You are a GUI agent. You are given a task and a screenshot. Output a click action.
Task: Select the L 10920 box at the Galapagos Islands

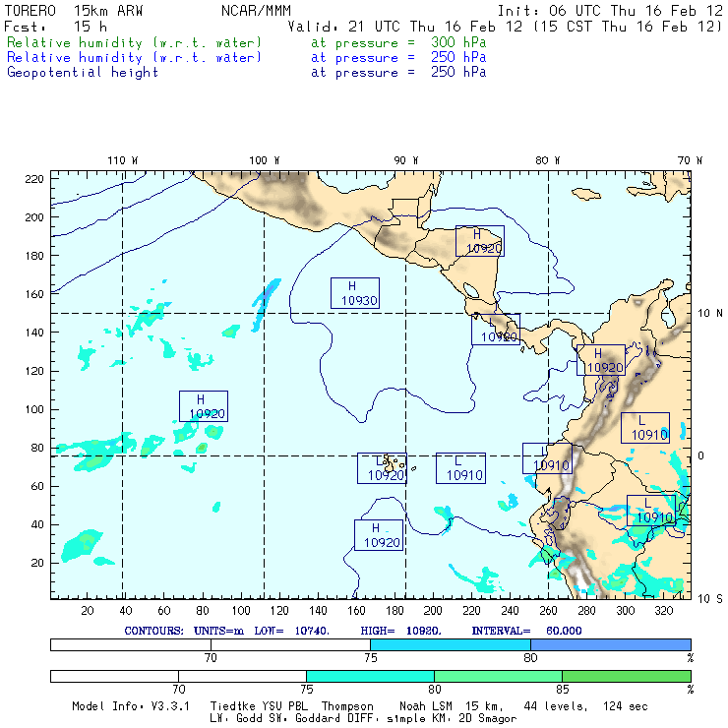(x=382, y=468)
